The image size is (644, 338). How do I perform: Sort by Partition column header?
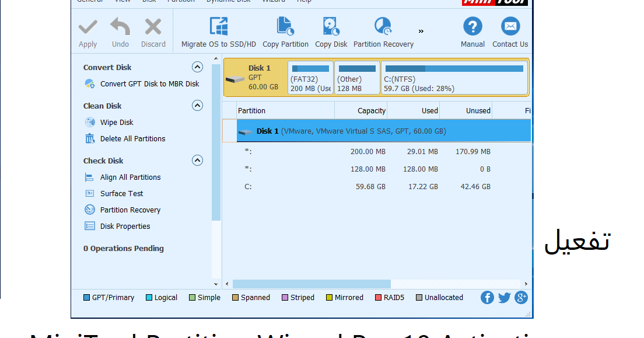coord(285,110)
